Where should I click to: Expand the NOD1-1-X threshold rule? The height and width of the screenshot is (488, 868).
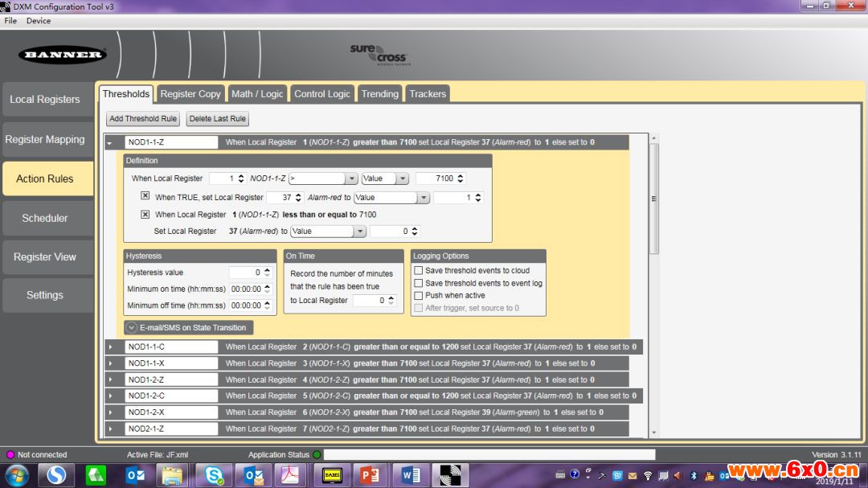coord(111,363)
